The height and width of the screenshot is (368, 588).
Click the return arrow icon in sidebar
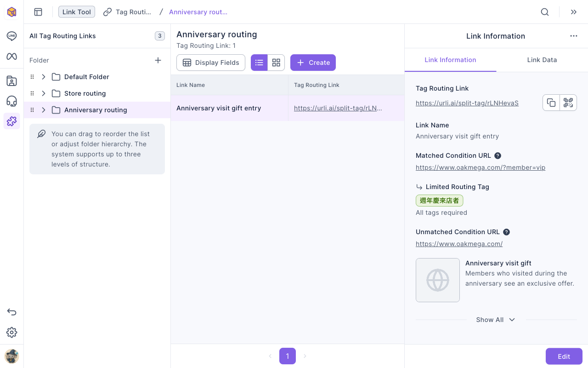coord(11,312)
